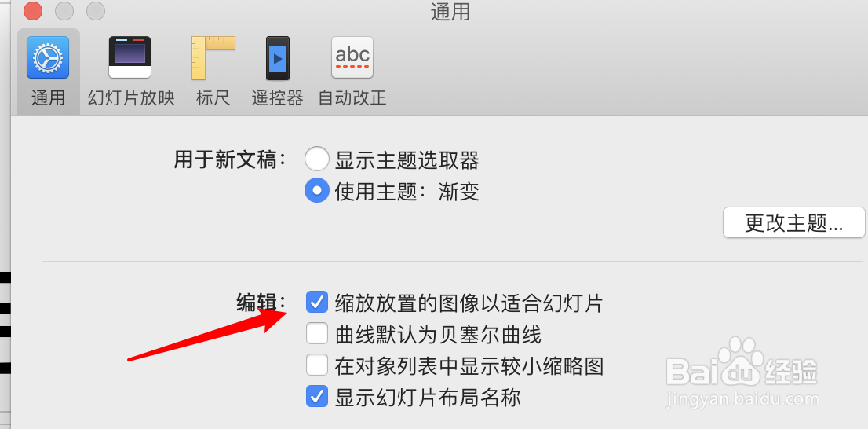Image resolution: width=868 pixels, height=429 pixels.
Task: Switch tabs via the 自动改正 text label
Action: (x=352, y=98)
